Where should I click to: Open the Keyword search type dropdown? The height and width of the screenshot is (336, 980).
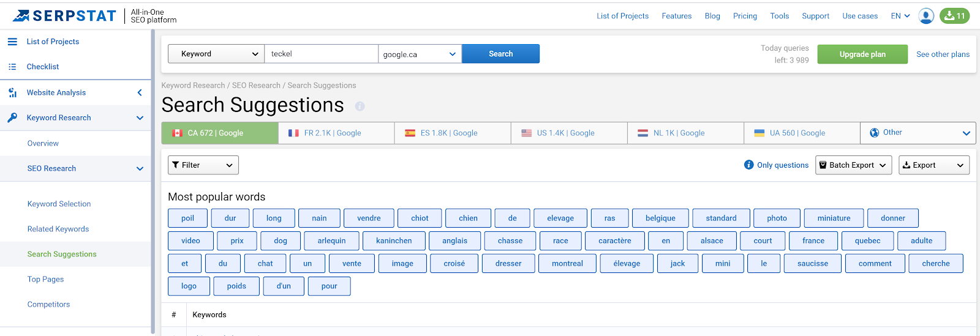pos(216,54)
